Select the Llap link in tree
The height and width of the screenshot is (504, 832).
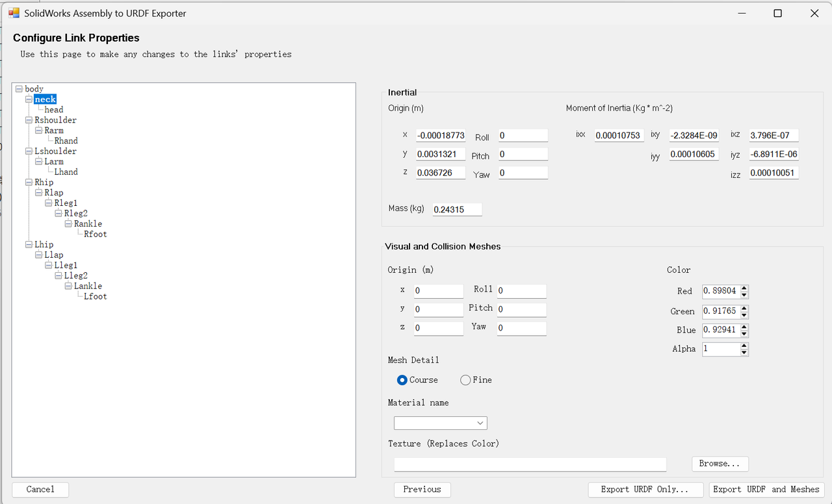click(54, 255)
